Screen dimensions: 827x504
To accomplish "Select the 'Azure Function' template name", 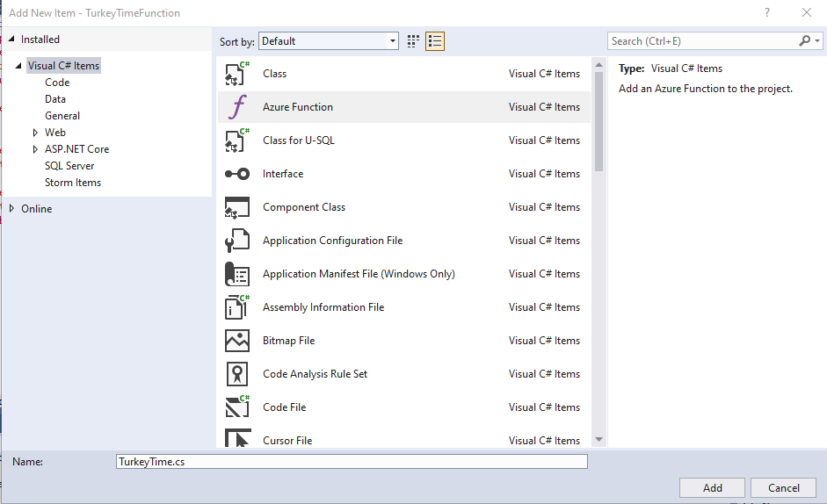I will (x=298, y=107).
